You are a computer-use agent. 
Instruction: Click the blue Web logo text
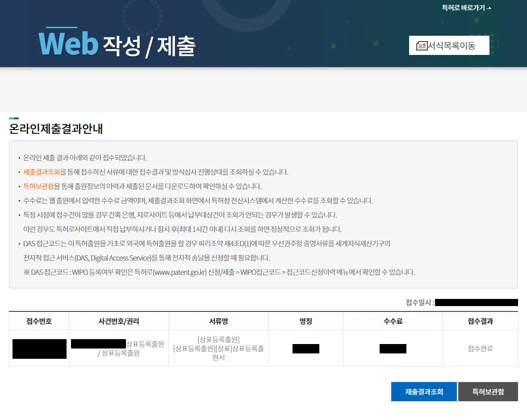(x=68, y=44)
